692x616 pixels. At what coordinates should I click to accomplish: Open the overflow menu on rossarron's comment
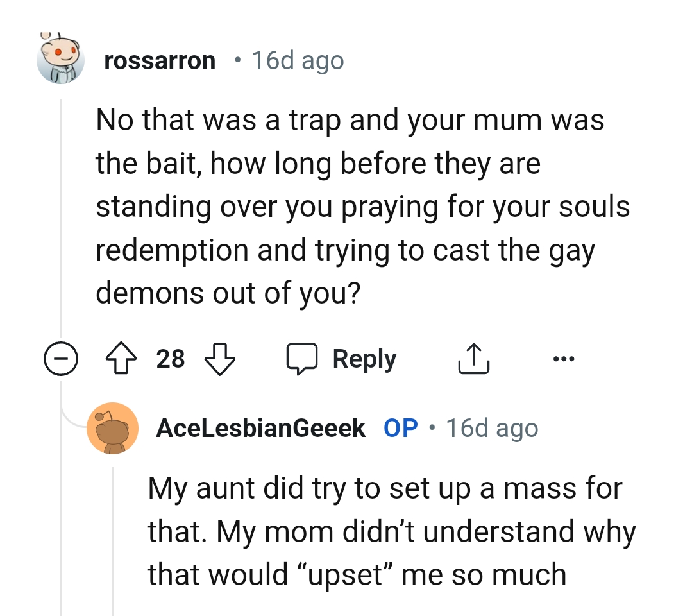(x=564, y=359)
